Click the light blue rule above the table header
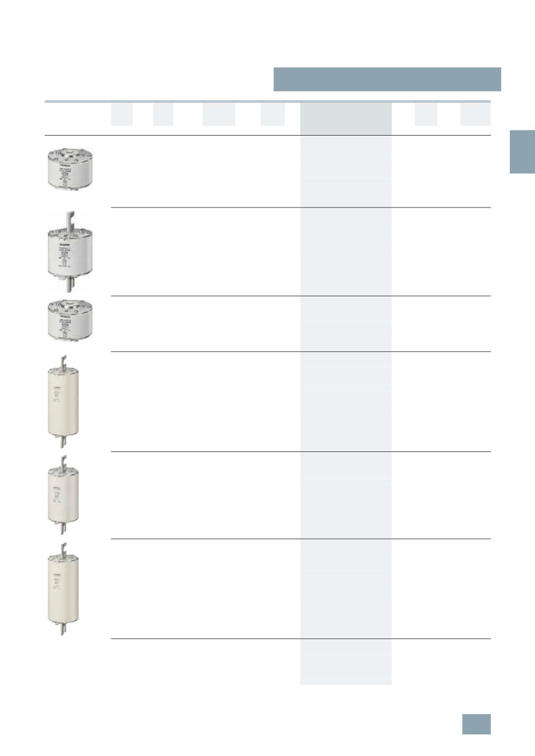 [x=267, y=101]
